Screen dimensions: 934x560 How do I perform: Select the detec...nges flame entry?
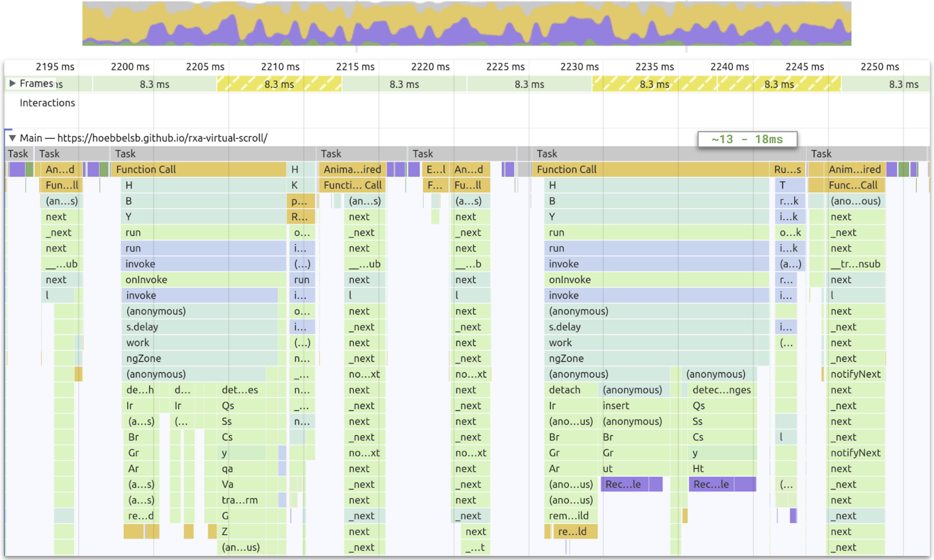click(721, 390)
